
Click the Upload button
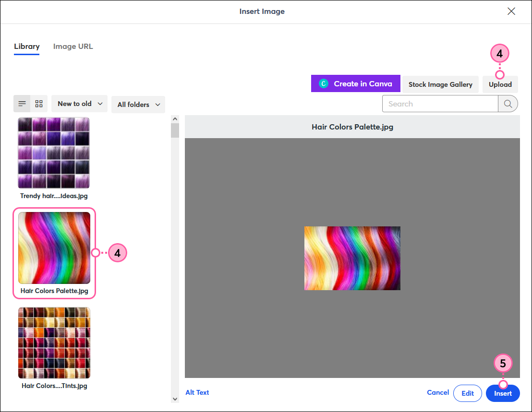500,84
